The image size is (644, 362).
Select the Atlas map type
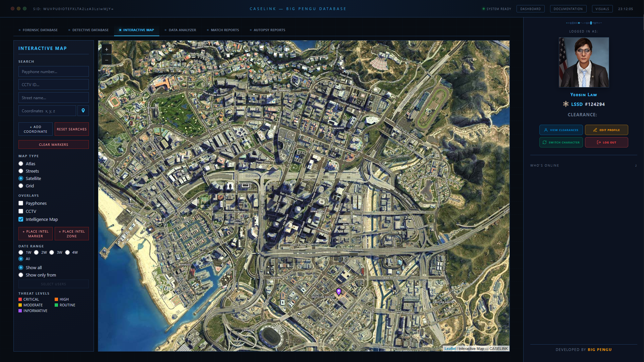point(21,164)
